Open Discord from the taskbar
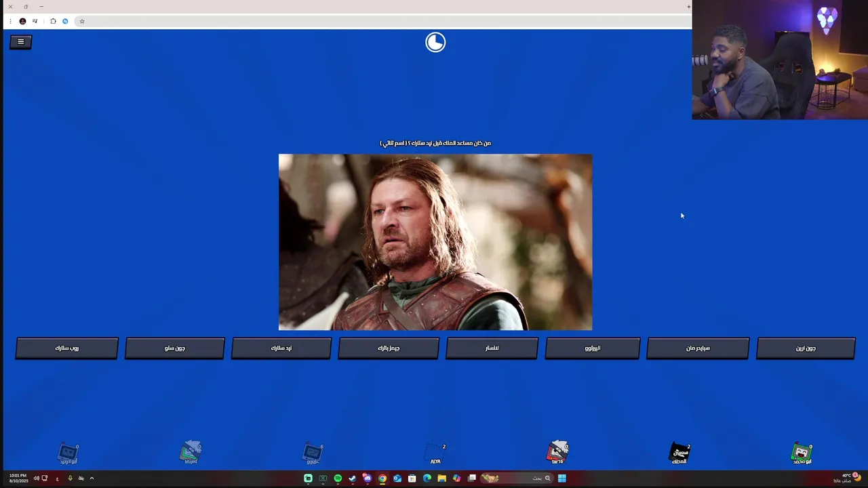The image size is (868, 488). point(368,479)
